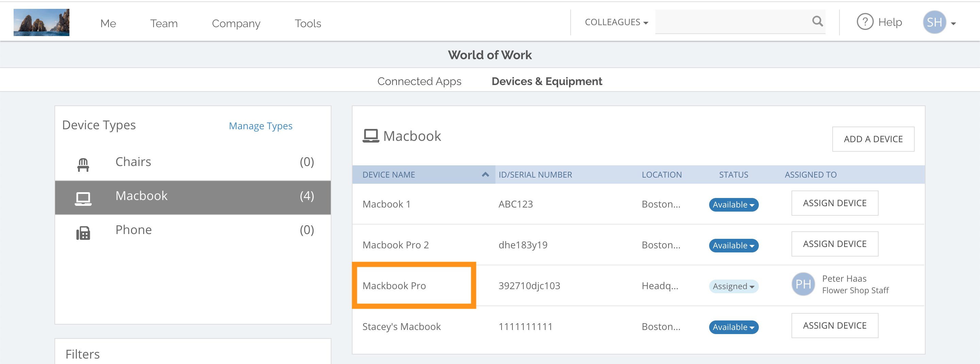980x364 pixels.
Task: Open the Me menu
Action: [108, 23]
